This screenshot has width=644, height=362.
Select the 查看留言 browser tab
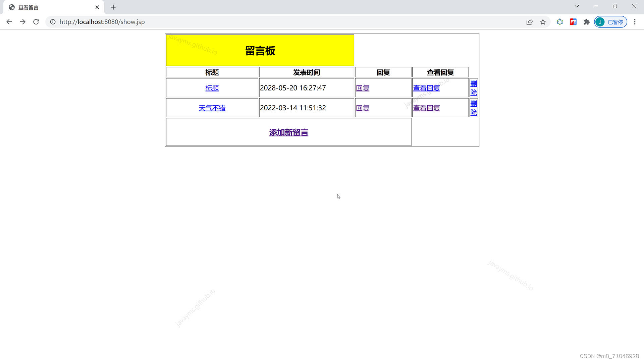tap(54, 7)
